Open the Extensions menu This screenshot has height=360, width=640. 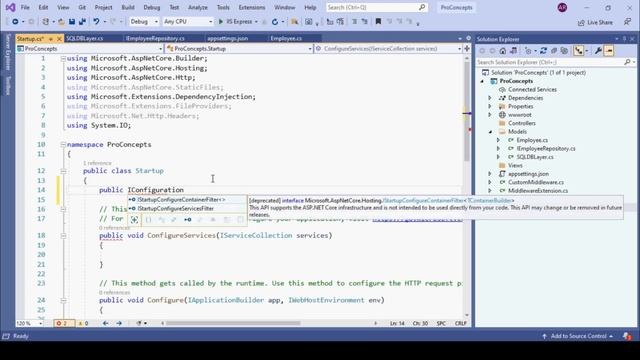click(252, 7)
